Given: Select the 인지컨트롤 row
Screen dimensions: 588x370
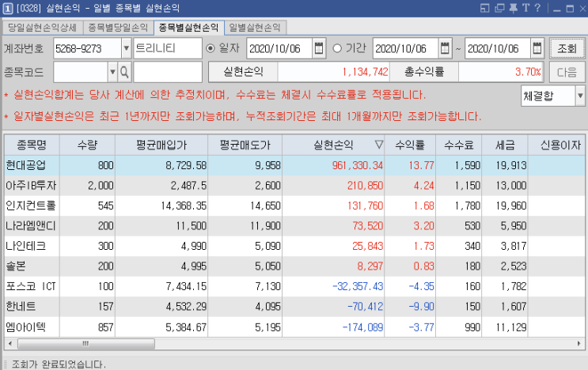Looking at the screenshot, I should pyautogui.click(x=294, y=206).
